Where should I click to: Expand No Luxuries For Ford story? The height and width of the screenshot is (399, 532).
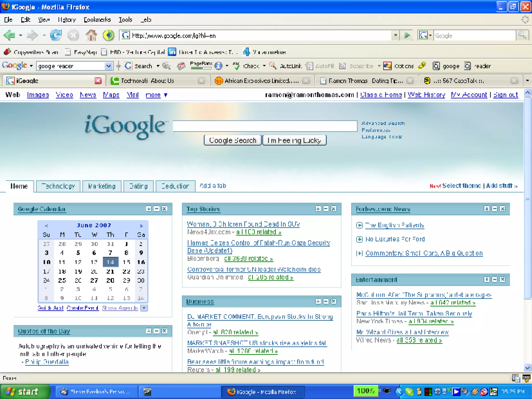[x=360, y=239]
